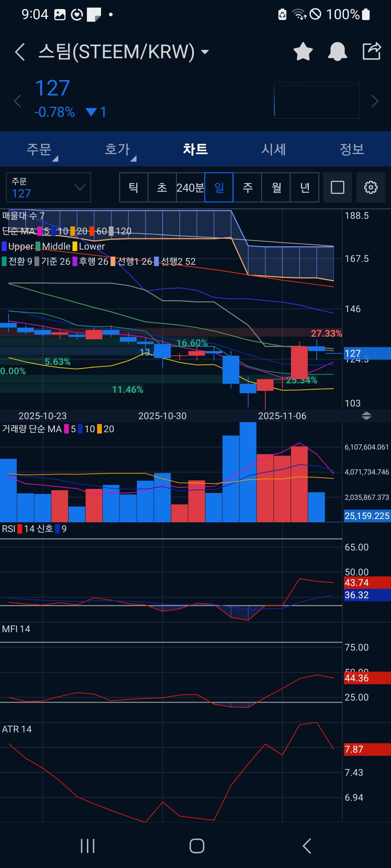
Task: Tap the 11.46% volume profile label
Action: point(128,390)
